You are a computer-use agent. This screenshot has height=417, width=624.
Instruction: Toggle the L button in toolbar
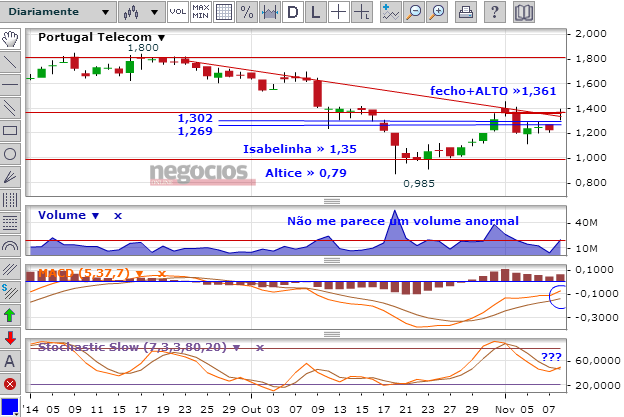coord(316,12)
